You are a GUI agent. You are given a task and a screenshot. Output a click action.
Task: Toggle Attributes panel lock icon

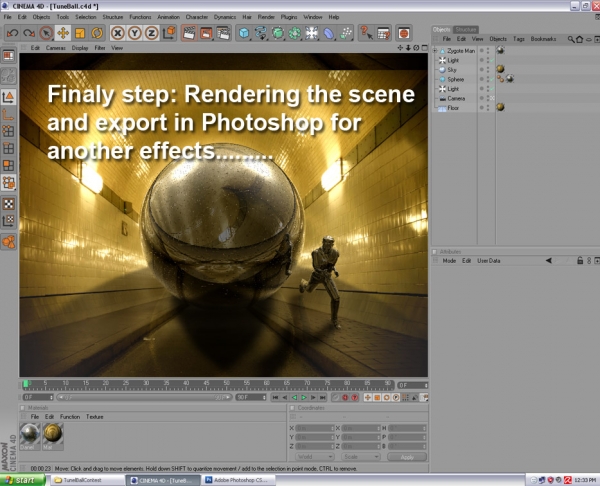(580, 261)
